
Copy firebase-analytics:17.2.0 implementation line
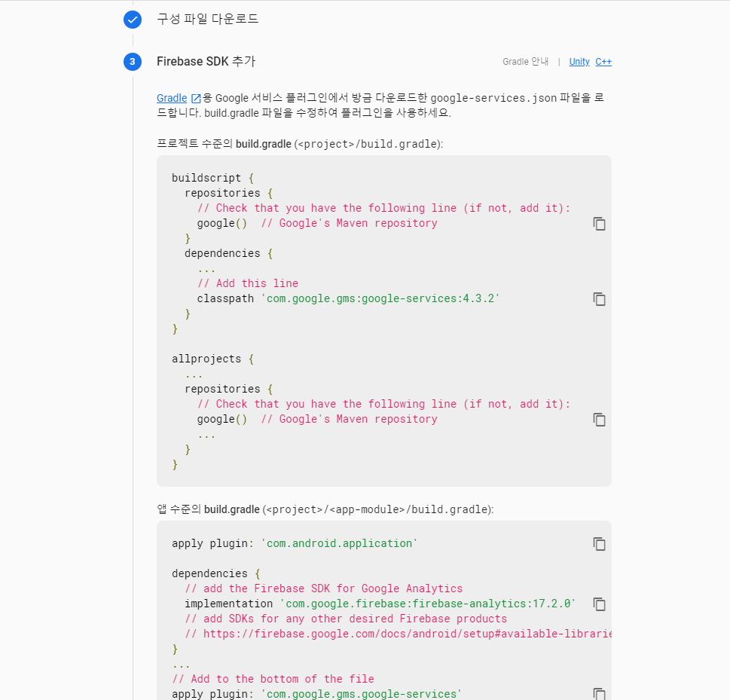[x=599, y=604]
